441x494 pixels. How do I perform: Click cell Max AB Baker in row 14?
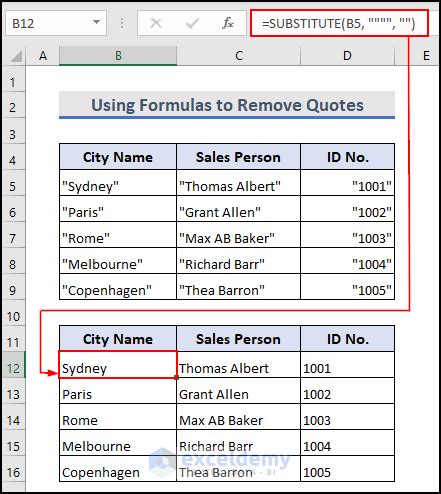[239, 417]
